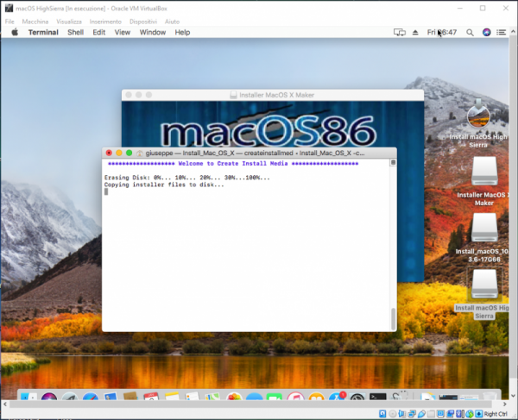Open the Edit menu in Terminal
Image resolution: width=518 pixels, height=420 pixels.
[98, 32]
